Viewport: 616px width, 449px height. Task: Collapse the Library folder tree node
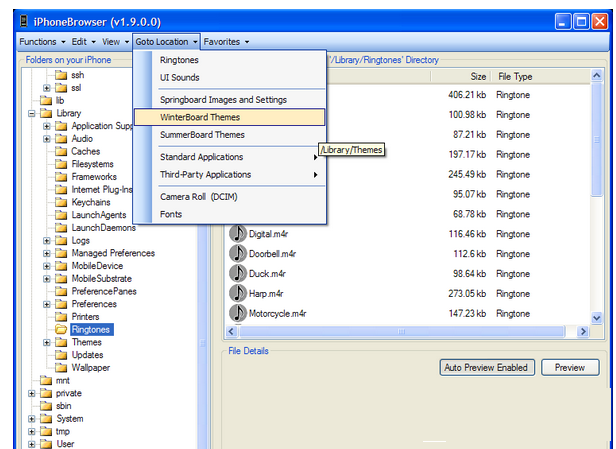point(32,114)
